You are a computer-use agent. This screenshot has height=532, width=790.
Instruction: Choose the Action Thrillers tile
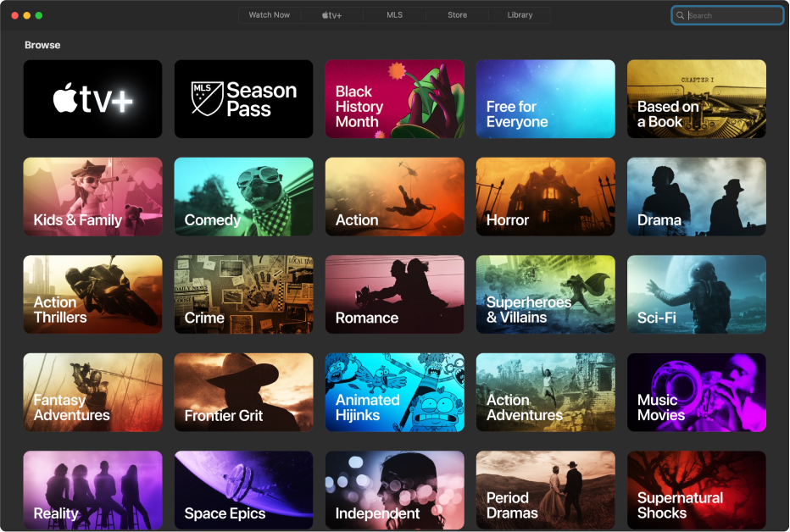click(x=92, y=294)
